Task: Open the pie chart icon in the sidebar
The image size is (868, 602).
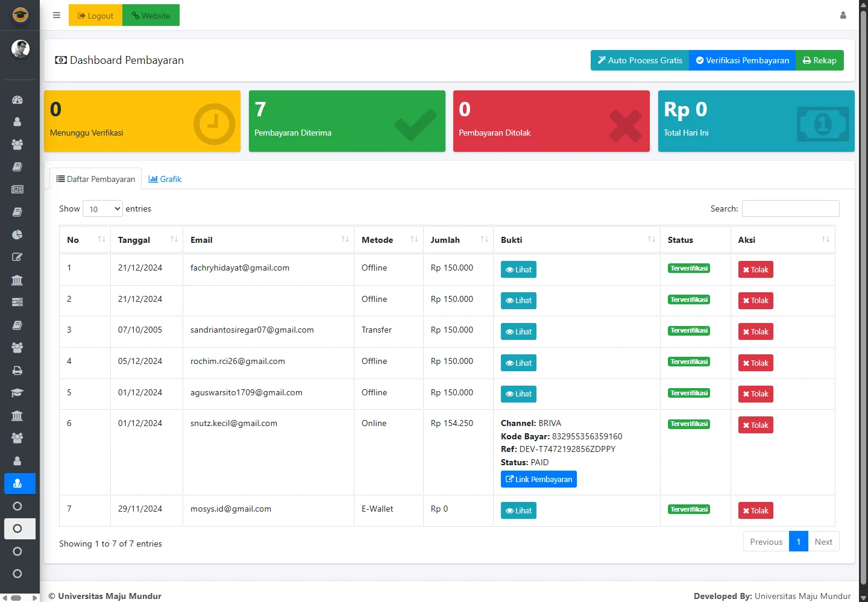Action: (x=17, y=234)
